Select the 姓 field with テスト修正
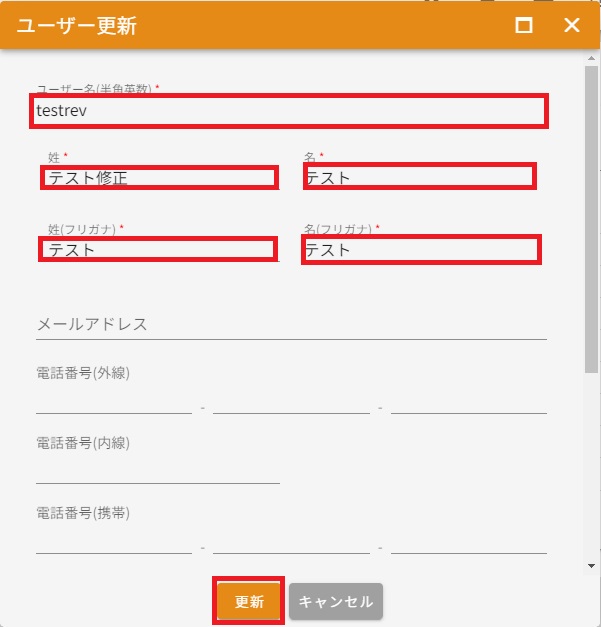 pos(160,178)
